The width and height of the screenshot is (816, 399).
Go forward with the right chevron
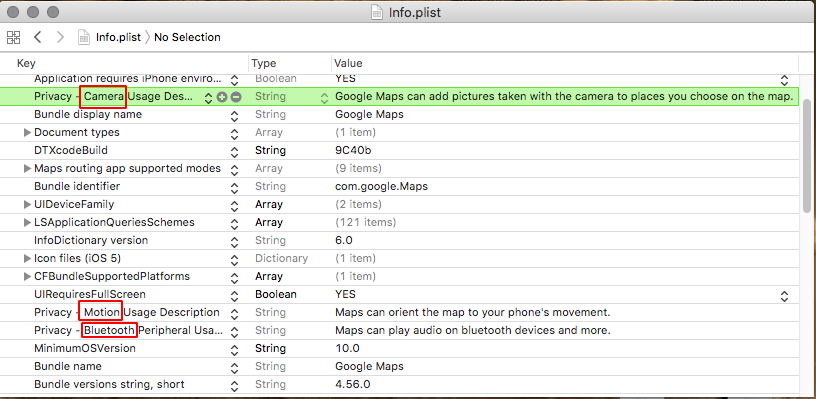coord(60,37)
